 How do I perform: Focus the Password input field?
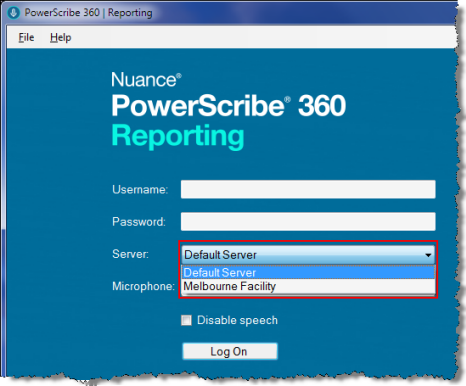point(308,221)
